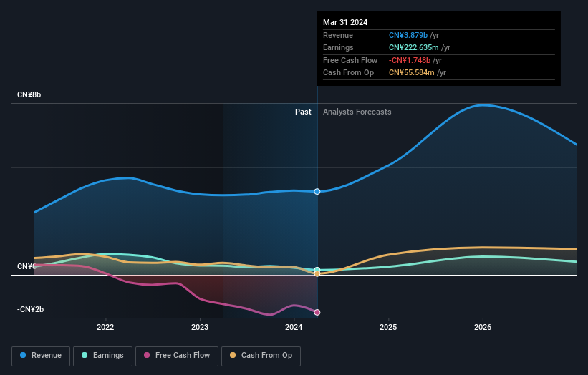
Task: Click the Analysts Forecasts label
Action: pyautogui.click(x=357, y=112)
